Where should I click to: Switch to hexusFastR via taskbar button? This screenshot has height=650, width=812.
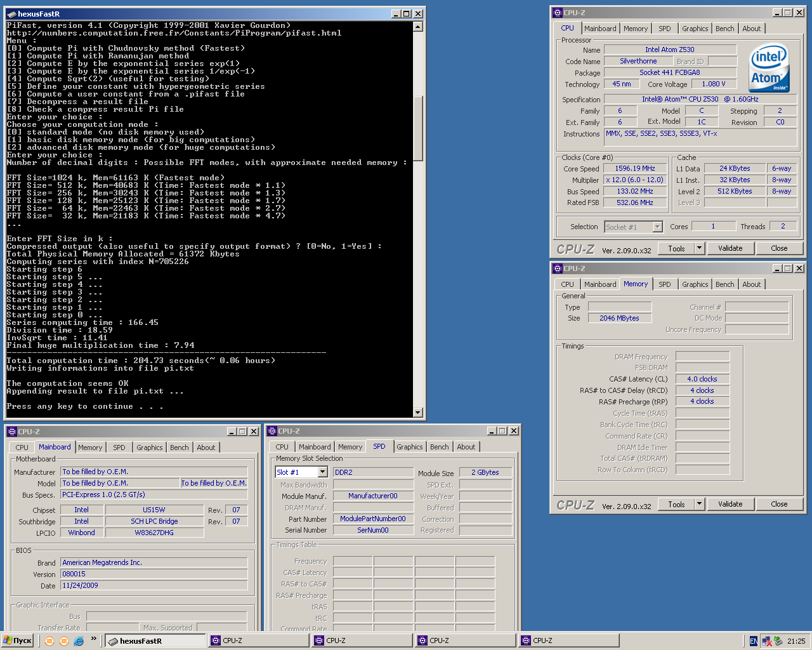point(155,641)
